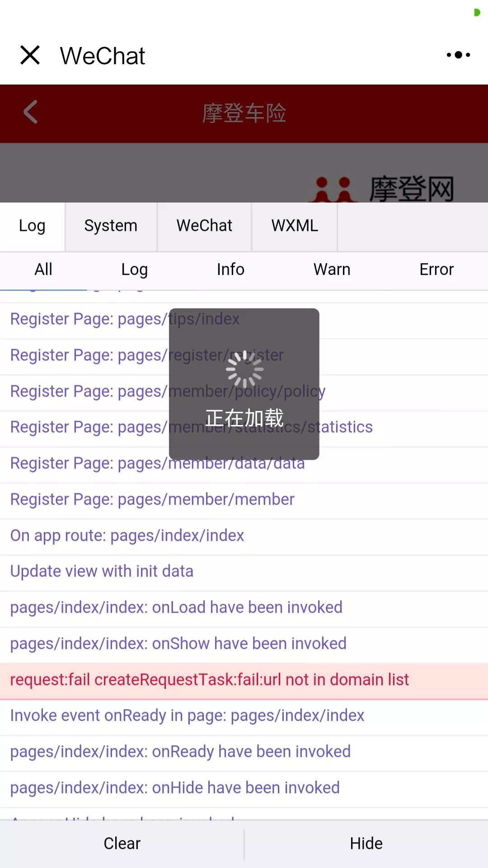Clear the console log
The height and width of the screenshot is (868, 488).
[122, 844]
